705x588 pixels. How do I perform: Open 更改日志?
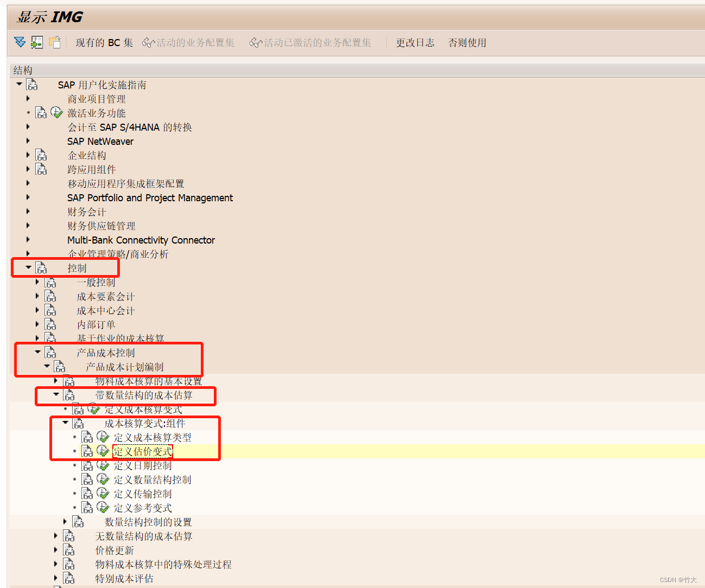coord(415,43)
